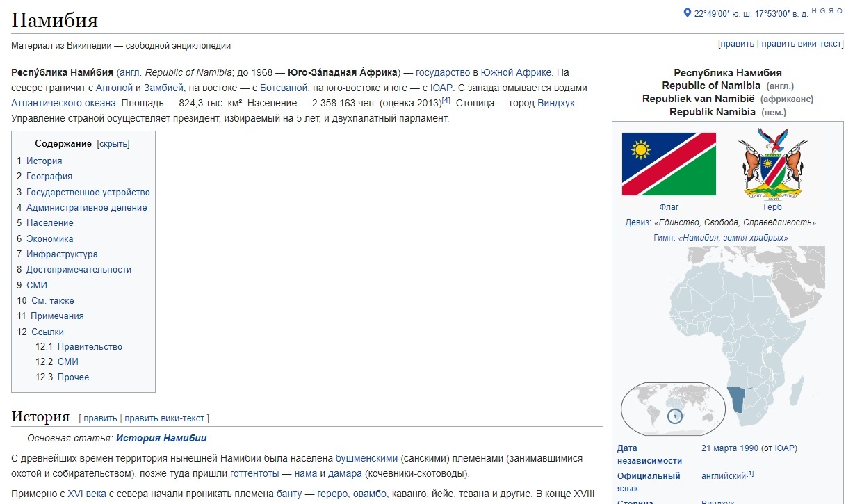Follow the «Виндхук» capital link in intro
Image resolution: width=846 pixels, height=504 pixels.
pyautogui.click(x=556, y=104)
